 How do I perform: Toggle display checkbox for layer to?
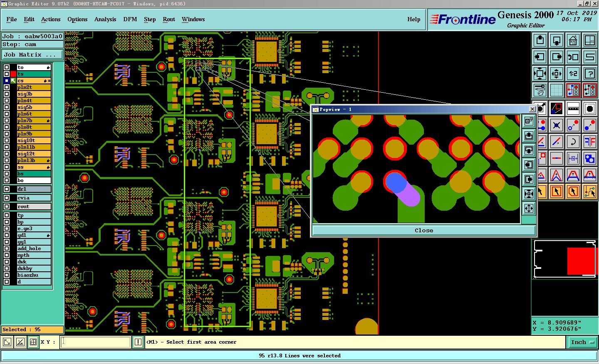click(x=7, y=67)
